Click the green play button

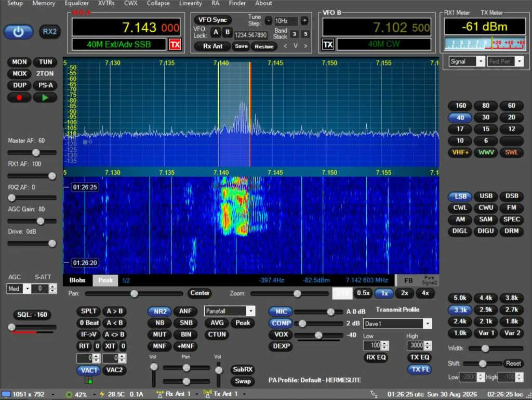click(x=45, y=98)
